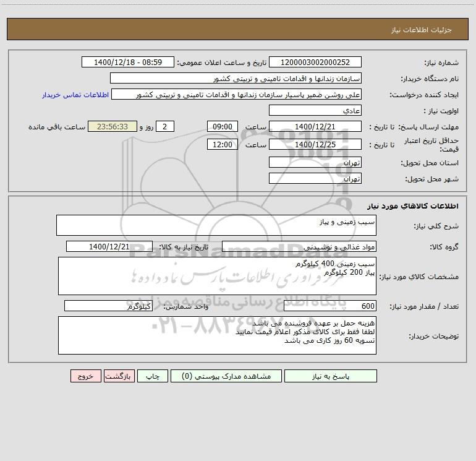Image resolution: width=476 pixels, height=461 pixels.
Task: Click label ساعت باقی مانده
Action: (57, 127)
